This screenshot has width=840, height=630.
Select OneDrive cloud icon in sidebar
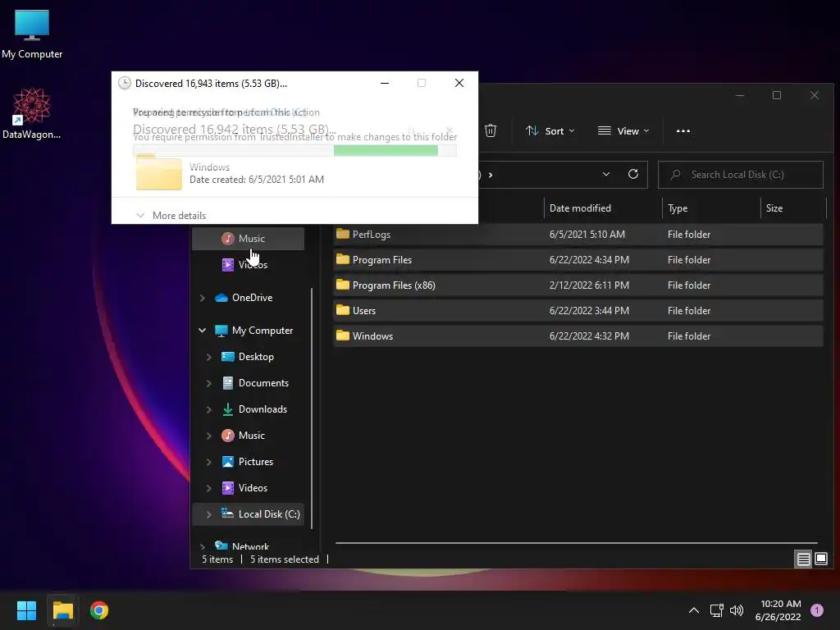click(221, 298)
